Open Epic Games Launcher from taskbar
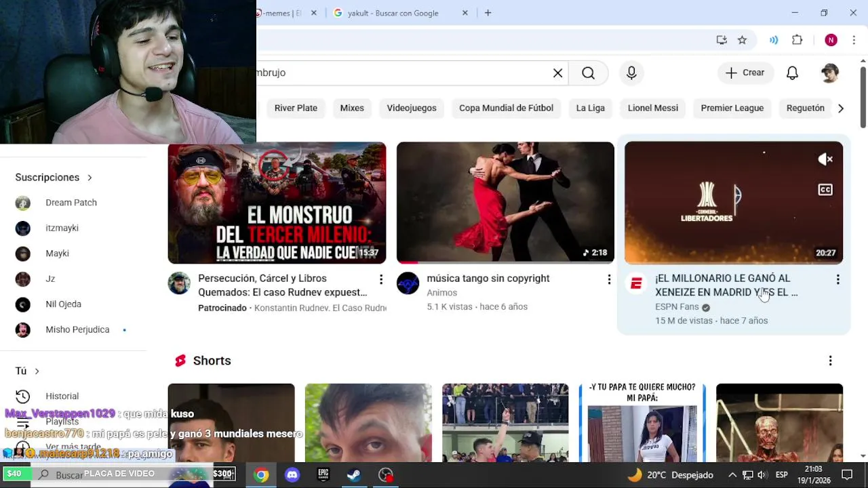The height and width of the screenshot is (488, 868). (x=323, y=474)
